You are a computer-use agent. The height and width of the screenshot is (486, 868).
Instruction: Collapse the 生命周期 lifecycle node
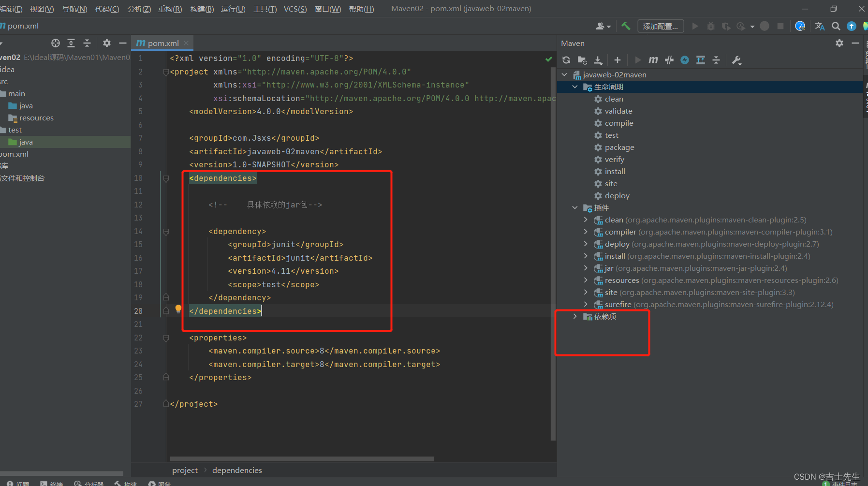pos(575,87)
